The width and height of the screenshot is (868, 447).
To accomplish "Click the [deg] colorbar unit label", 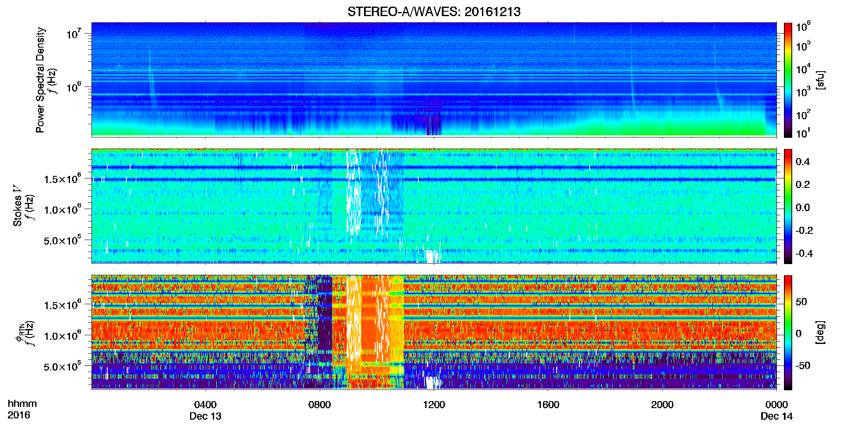I will tap(820, 332).
